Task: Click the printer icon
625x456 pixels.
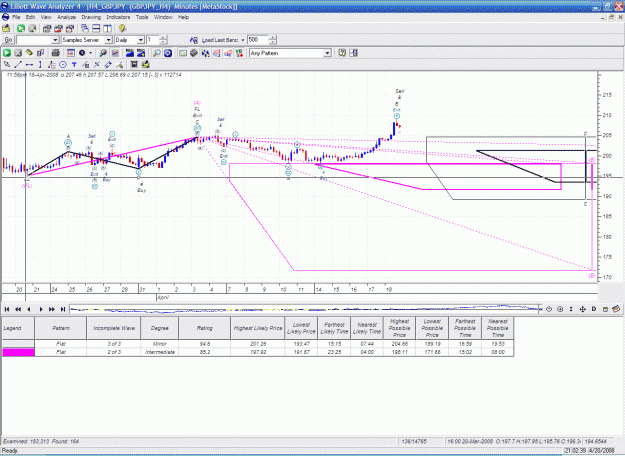Action: click(x=55, y=53)
